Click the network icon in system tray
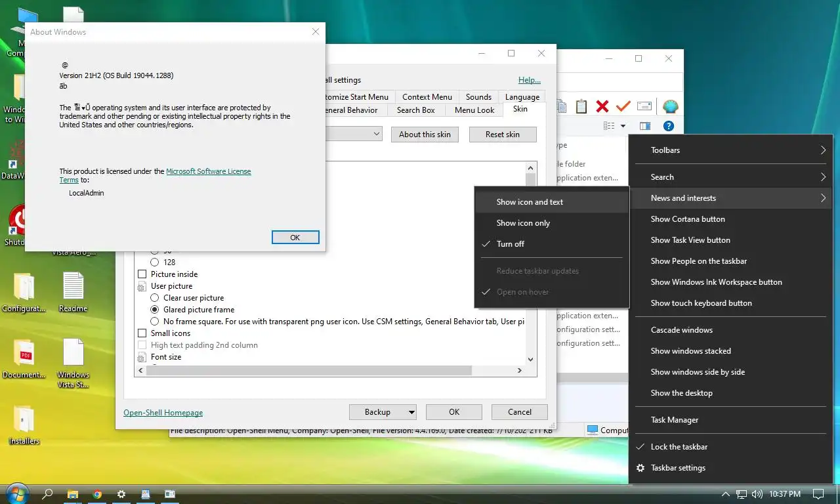Screen dimensions: 840x504 tap(742, 494)
